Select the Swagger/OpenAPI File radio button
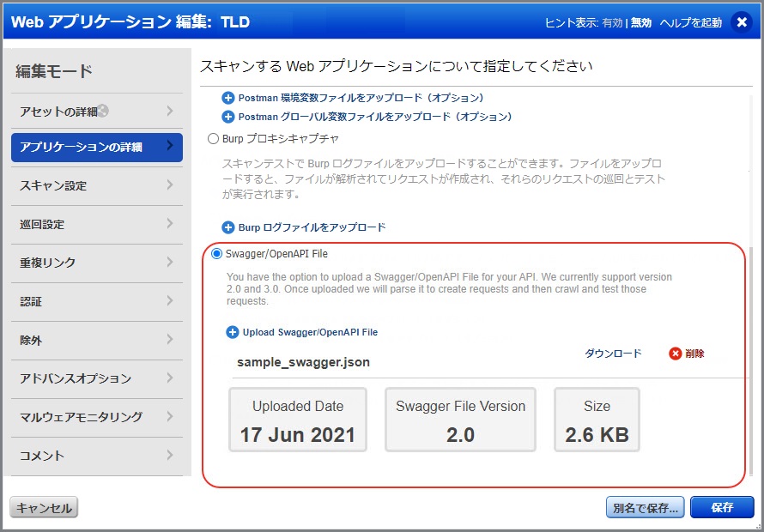The image size is (764, 532). coord(216,254)
